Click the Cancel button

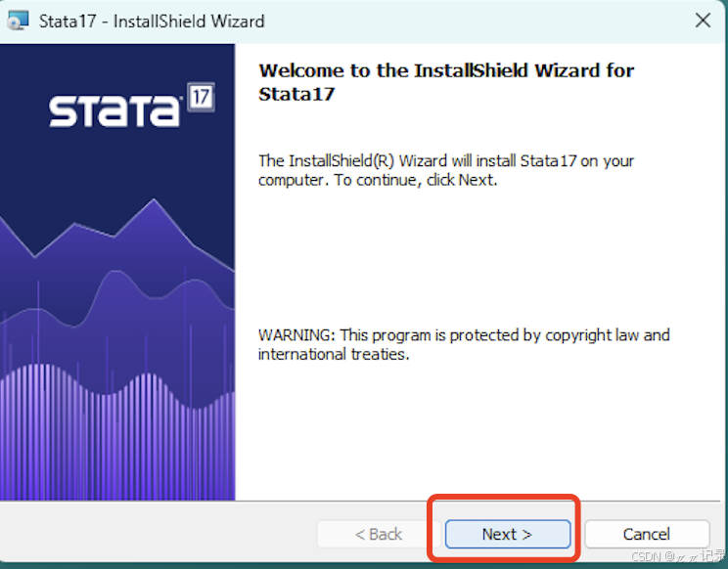point(647,534)
